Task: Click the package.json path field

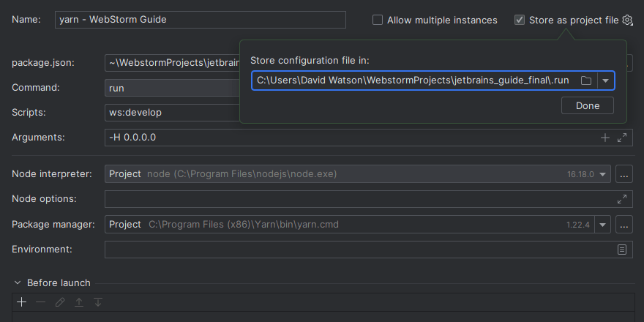Action: (173, 63)
